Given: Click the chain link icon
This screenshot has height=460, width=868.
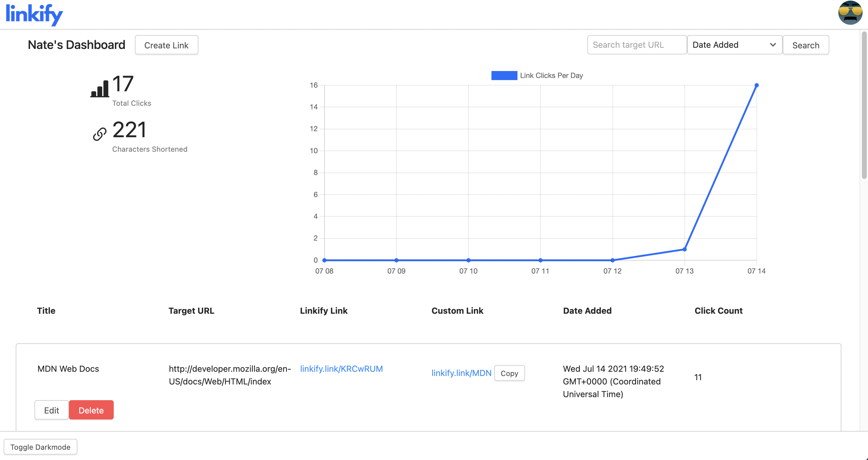Looking at the screenshot, I should coord(100,134).
